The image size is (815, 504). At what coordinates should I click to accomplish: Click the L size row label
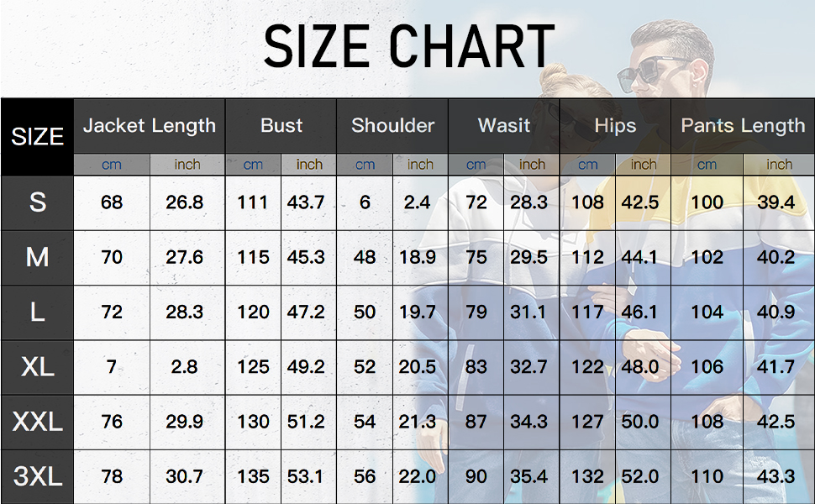click(x=37, y=312)
